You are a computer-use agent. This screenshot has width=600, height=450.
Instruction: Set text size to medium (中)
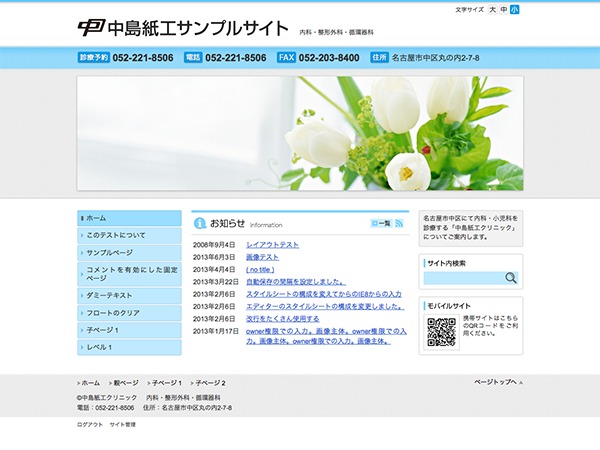click(x=504, y=10)
